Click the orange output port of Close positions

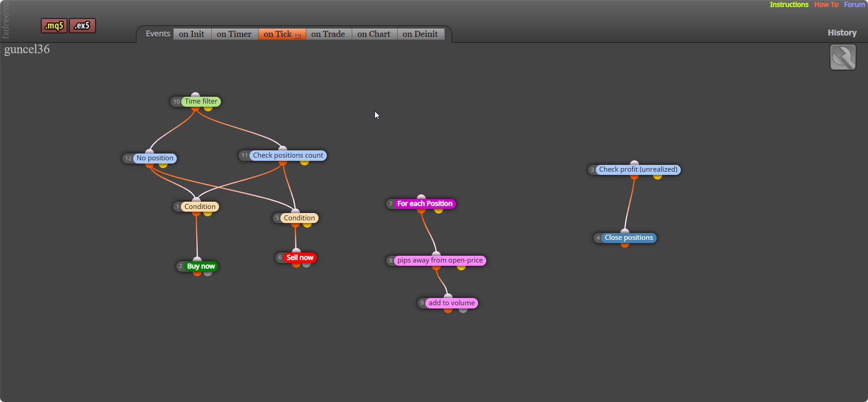click(x=625, y=244)
